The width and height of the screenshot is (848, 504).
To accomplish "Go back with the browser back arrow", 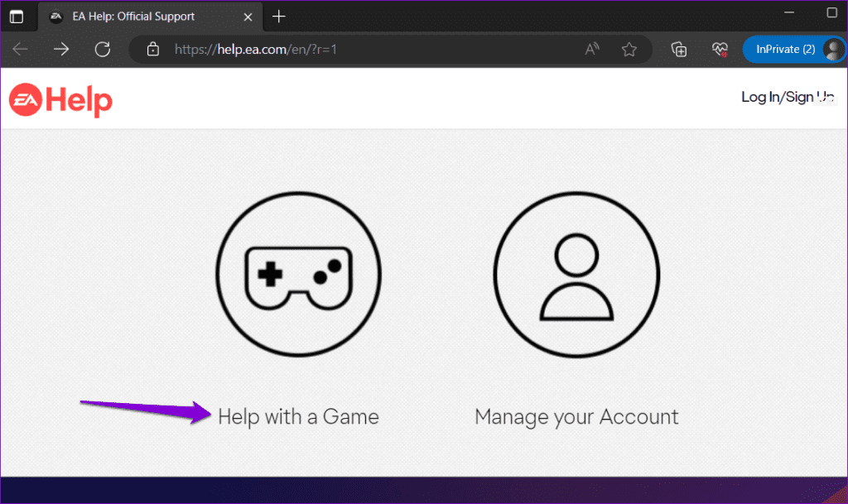I will pos(20,50).
